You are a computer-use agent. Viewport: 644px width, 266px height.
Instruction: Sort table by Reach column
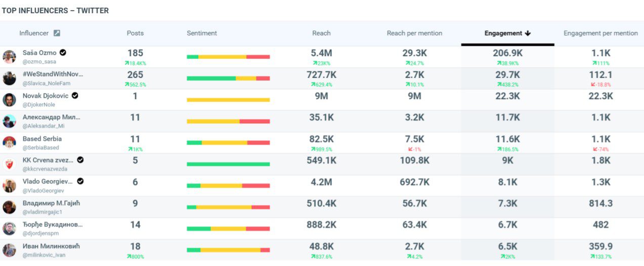click(321, 33)
